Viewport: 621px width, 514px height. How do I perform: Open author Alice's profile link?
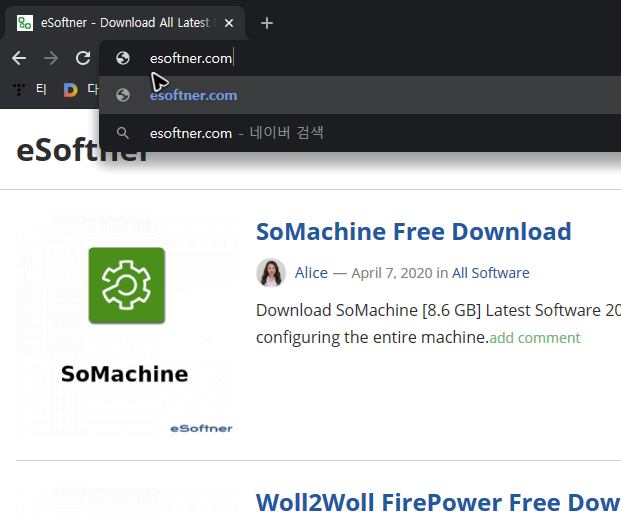coord(311,273)
